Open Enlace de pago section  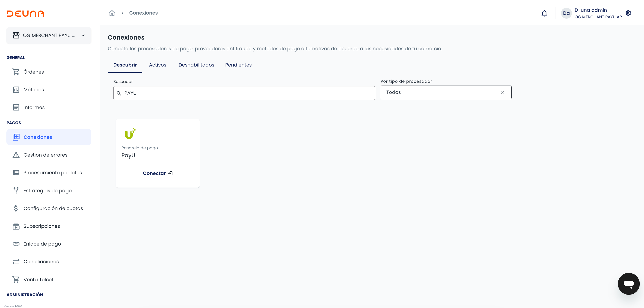42,244
